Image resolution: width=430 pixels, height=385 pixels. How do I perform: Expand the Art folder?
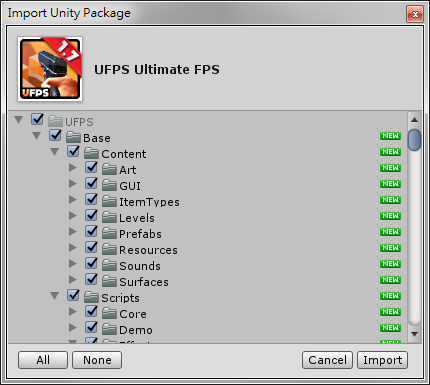click(x=73, y=167)
